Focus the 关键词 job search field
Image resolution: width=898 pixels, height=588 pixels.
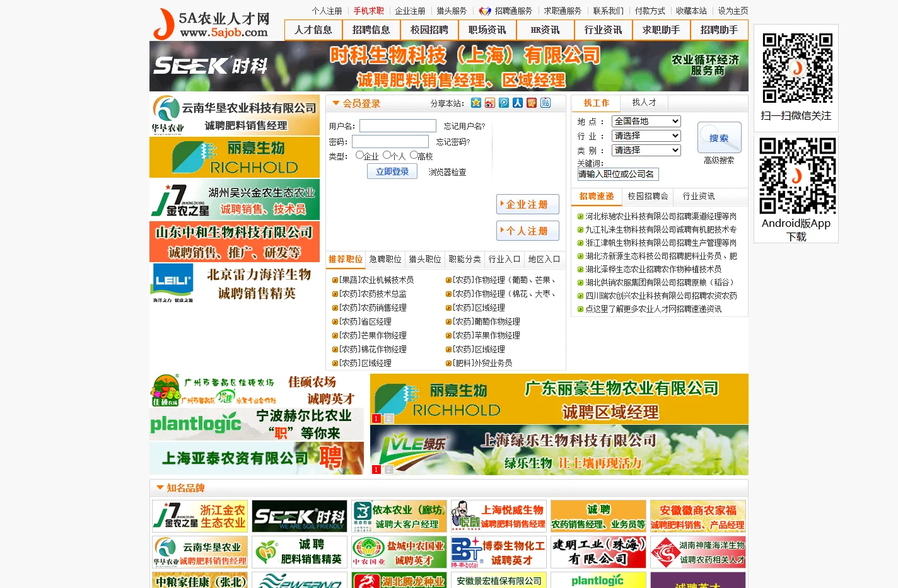(x=618, y=174)
